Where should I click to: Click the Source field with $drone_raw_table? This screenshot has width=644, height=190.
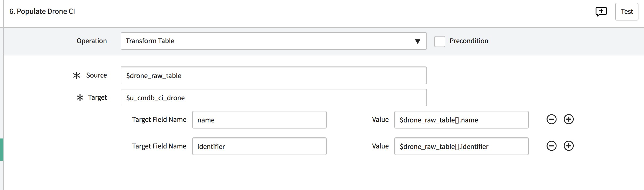click(x=274, y=75)
